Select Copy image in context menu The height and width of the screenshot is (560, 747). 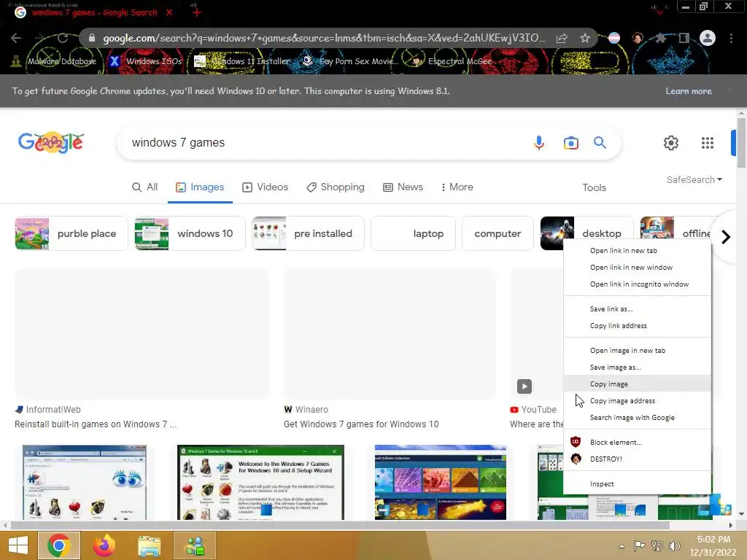[x=637, y=384]
